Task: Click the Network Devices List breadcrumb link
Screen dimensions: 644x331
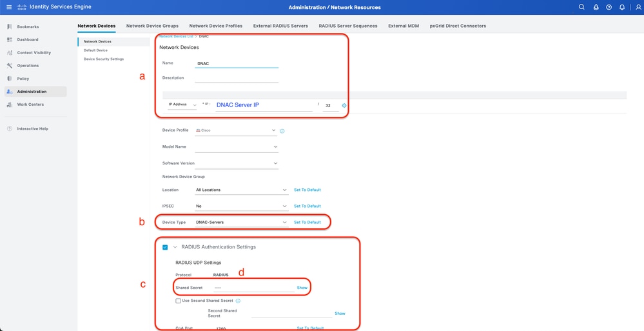Action: [x=176, y=37]
